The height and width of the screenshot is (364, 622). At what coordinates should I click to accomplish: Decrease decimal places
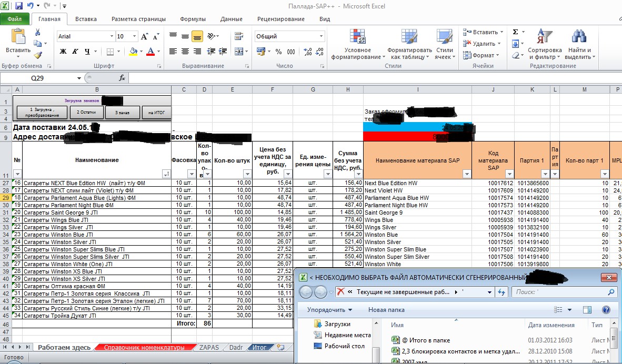[319, 52]
